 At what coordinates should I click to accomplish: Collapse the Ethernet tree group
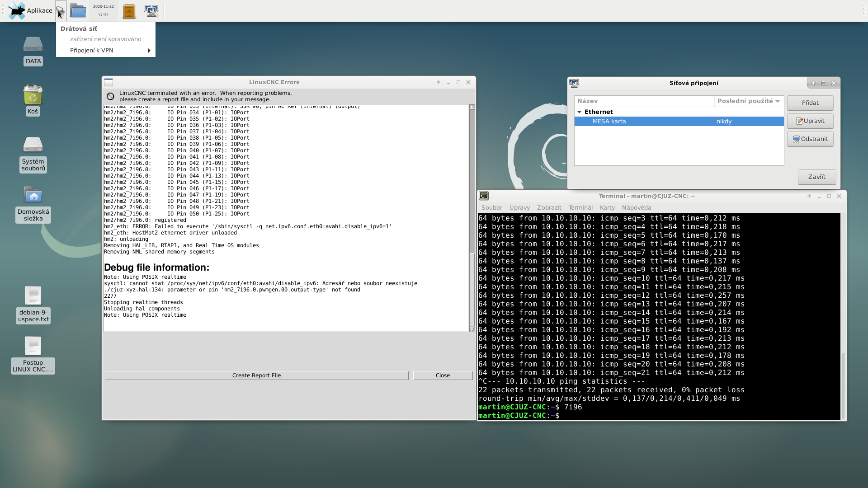pos(579,112)
